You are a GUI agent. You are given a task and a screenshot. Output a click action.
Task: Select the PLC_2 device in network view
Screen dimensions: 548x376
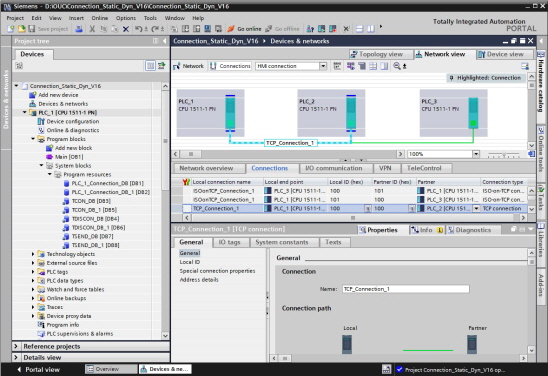coord(331,113)
